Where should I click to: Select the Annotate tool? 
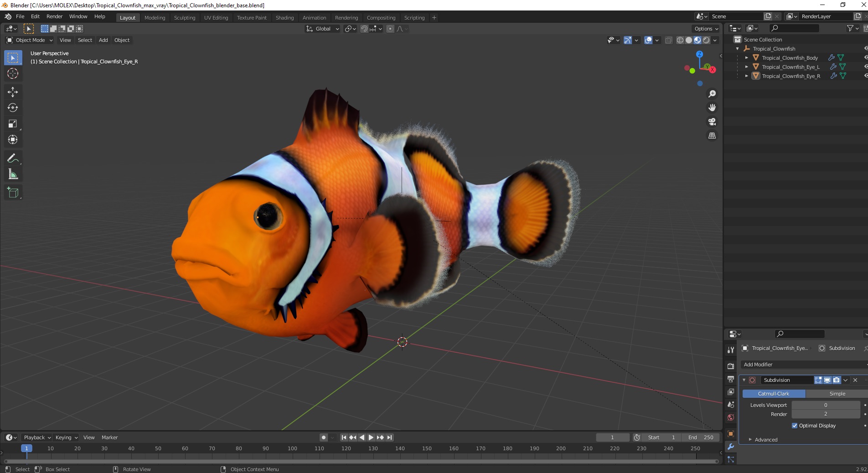[13, 159]
